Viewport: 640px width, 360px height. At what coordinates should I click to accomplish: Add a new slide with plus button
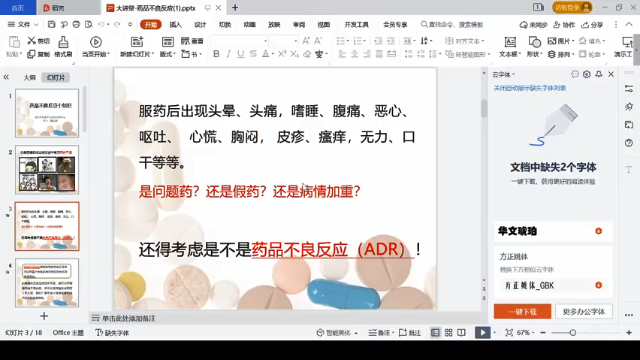pyautogui.click(x=44, y=316)
